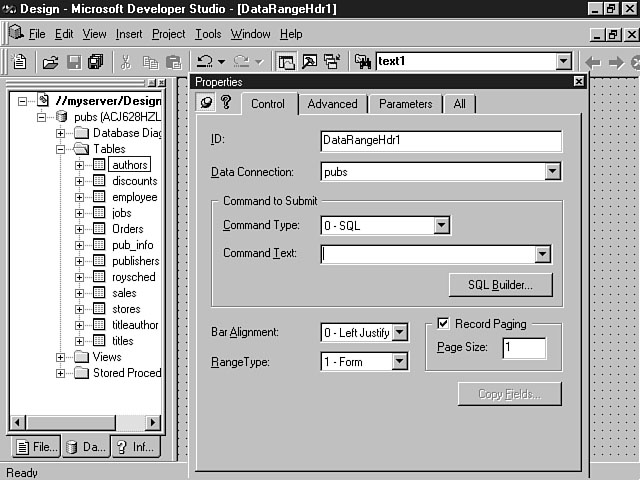Click the SQL Builder button
This screenshot has width=640, height=480.
tap(509, 285)
